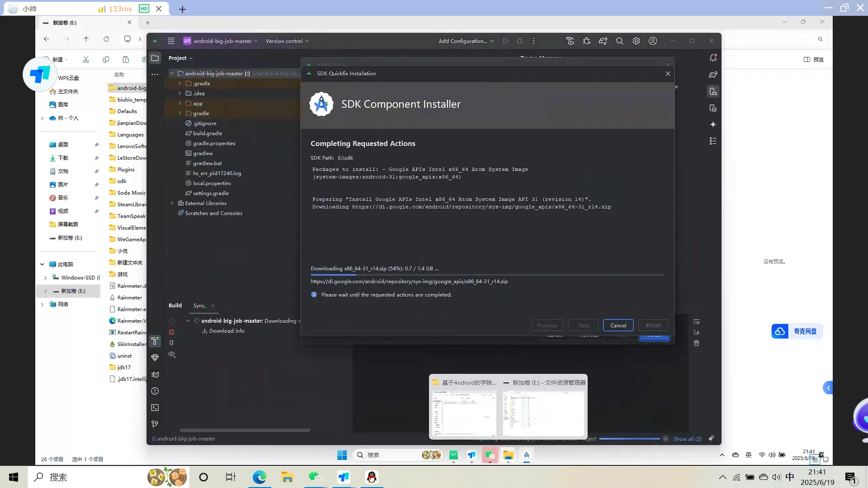Screen dimensions: 868x488
Task: Click the account profile icon in toolbar
Action: [653, 41]
